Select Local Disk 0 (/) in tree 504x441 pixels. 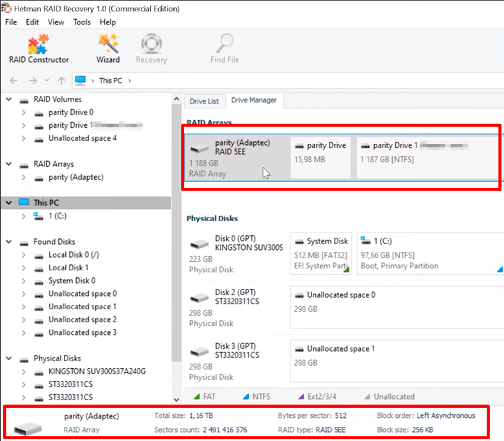tap(74, 255)
